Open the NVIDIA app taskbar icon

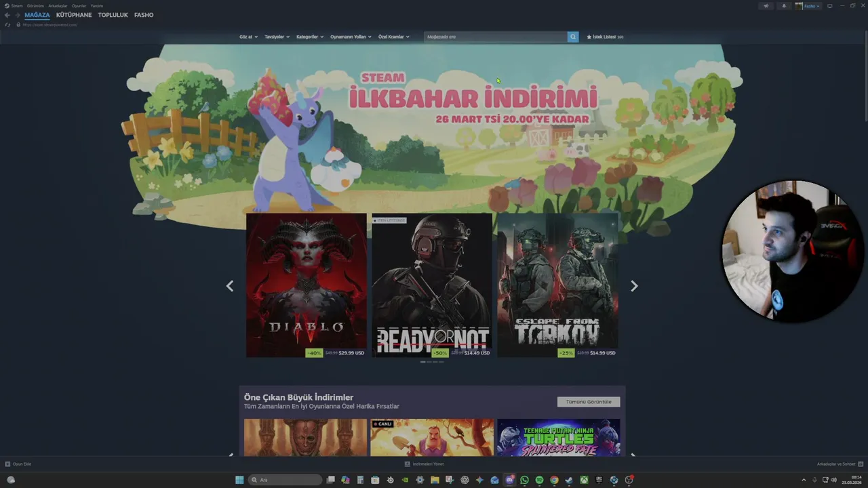(x=405, y=480)
